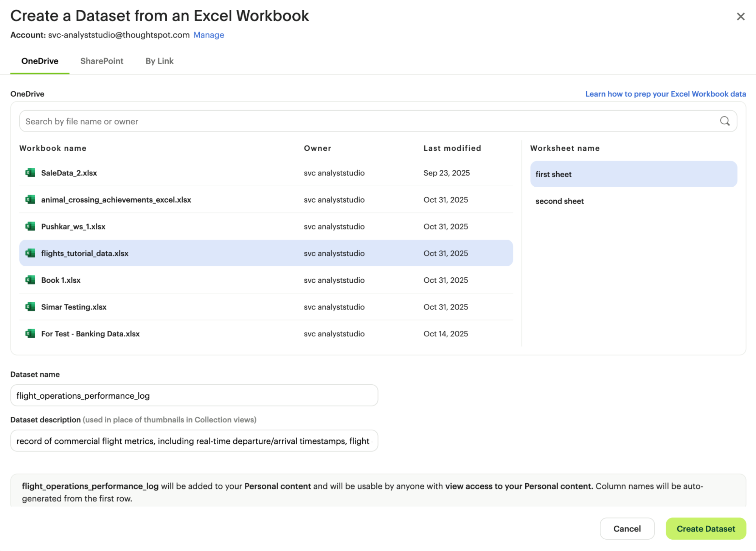Click the Excel icon for animal_crossing_achievements_excel.xlsx
The width and height of the screenshot is (756, 551).
point(30,200)
